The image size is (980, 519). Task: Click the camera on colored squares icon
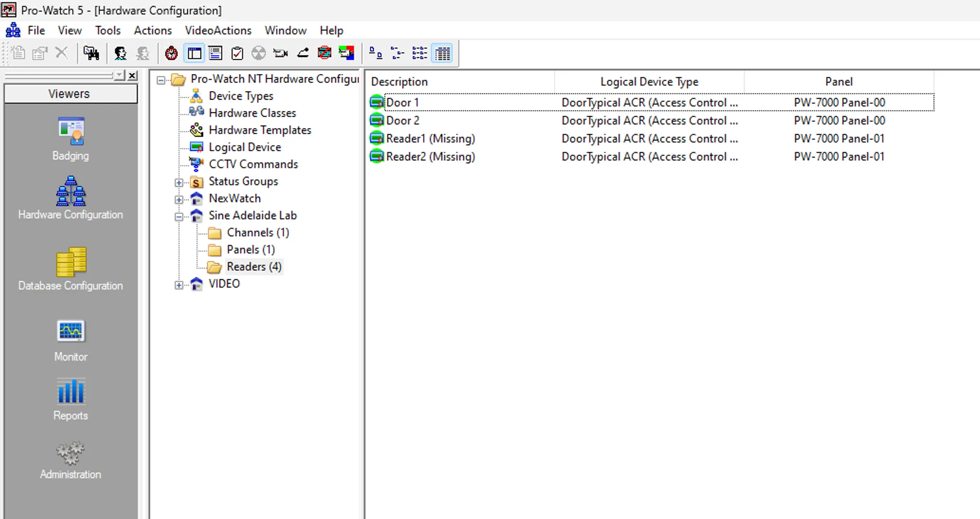(346, 53)
